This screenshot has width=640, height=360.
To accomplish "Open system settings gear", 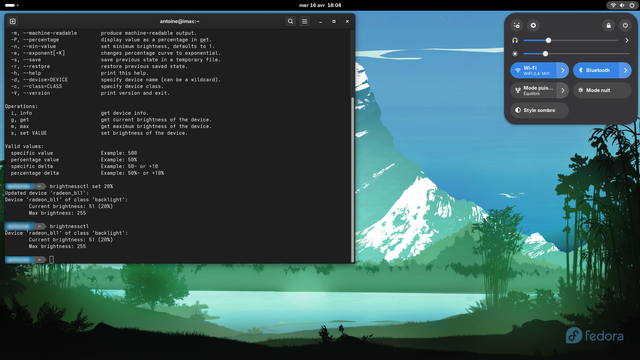I will coord(533,25).
